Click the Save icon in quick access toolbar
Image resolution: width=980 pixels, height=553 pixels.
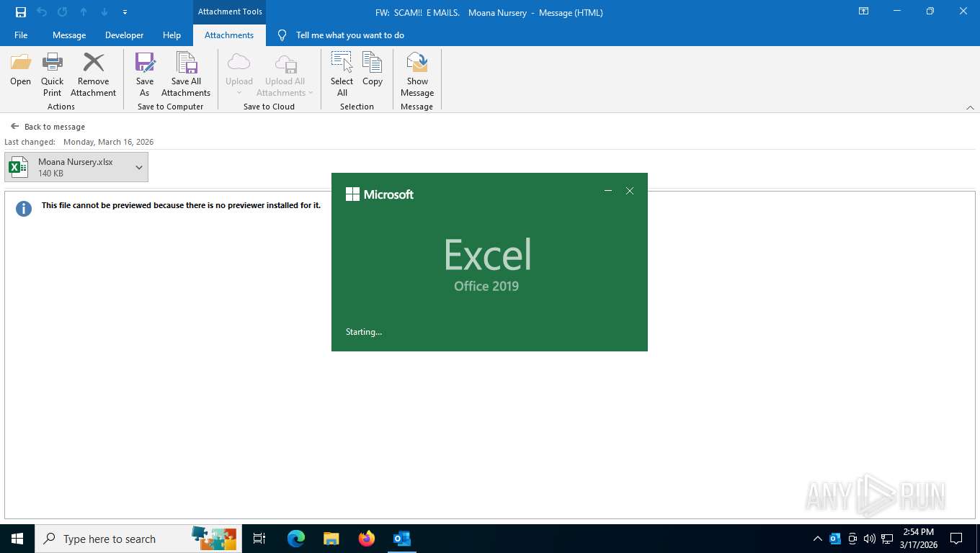(21, 12)
